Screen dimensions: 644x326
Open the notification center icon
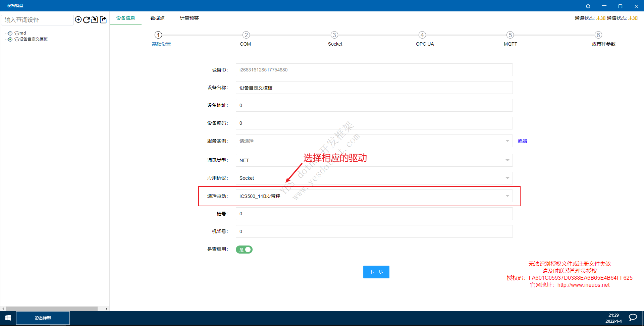pos(633,318)
